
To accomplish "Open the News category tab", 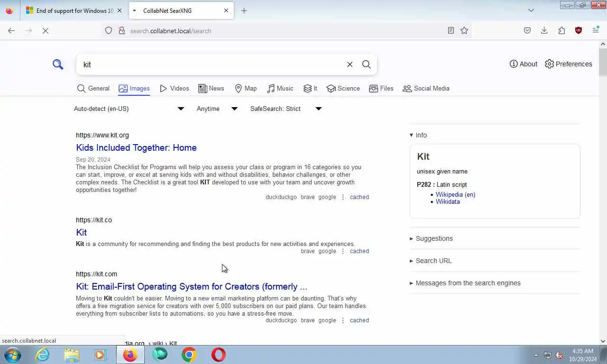I will 211,89.
